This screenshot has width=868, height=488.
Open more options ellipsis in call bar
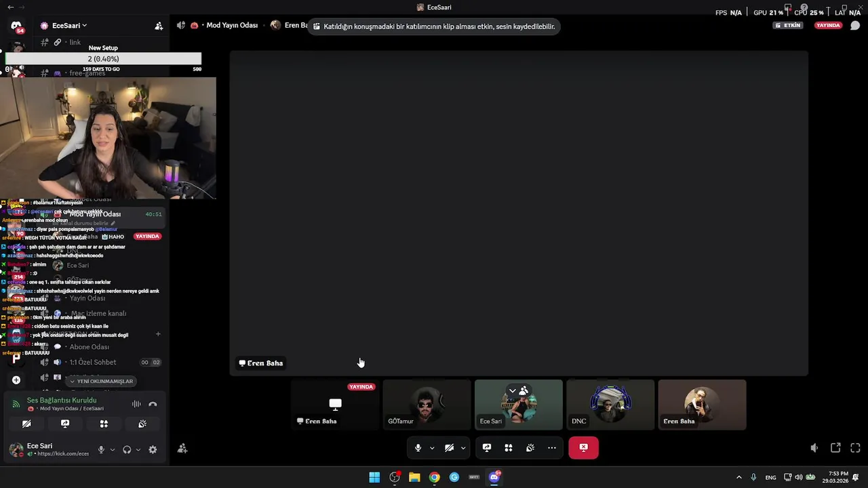[552, 447]
